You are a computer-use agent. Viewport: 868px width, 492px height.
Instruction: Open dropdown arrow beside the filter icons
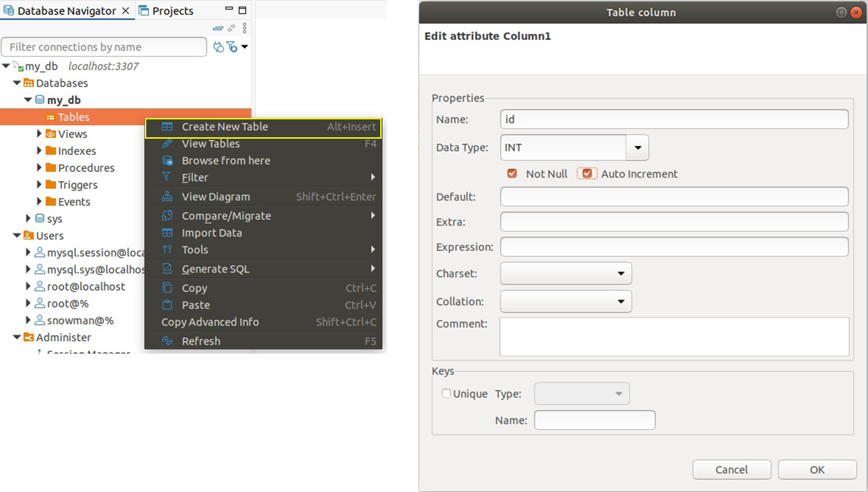tap(244, 47)
